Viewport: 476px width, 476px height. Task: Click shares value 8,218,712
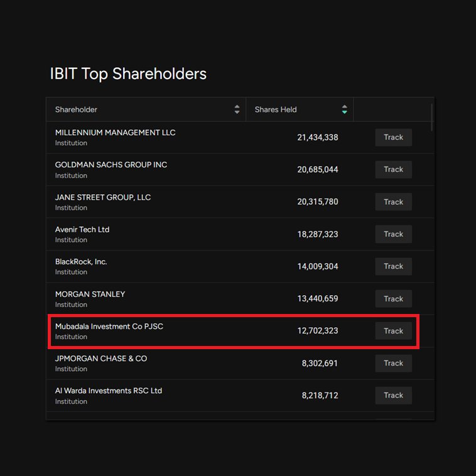pos(320,396)
